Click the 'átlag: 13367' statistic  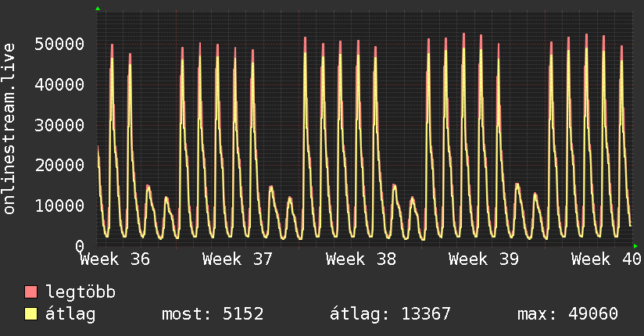point(390,315)
